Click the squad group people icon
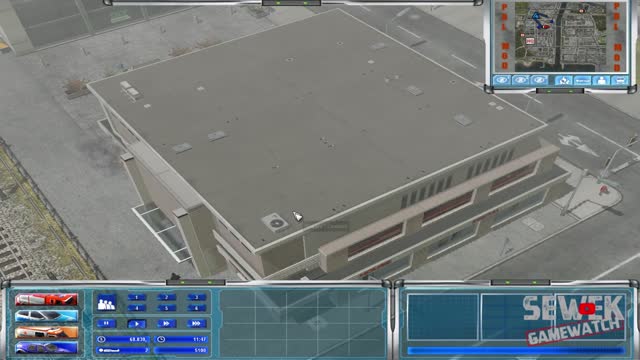This screenshot has height=360, width=640. coord(106,303)
